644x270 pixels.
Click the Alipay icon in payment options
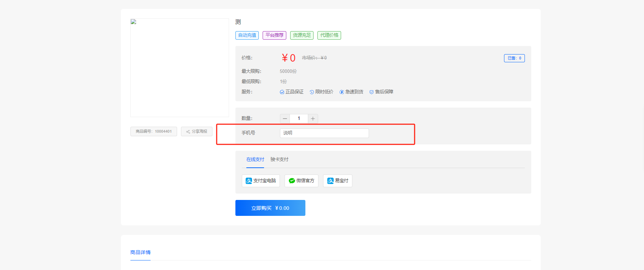click(x=249, y=181)
